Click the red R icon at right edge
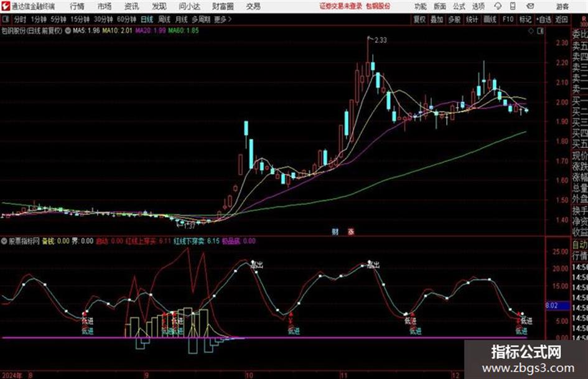 584,19
